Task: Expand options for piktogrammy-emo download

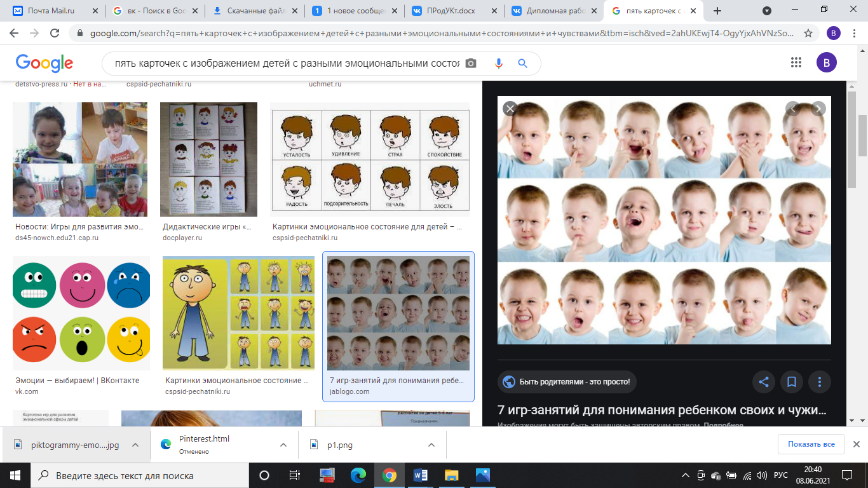Action: click(x=135, y=445)
